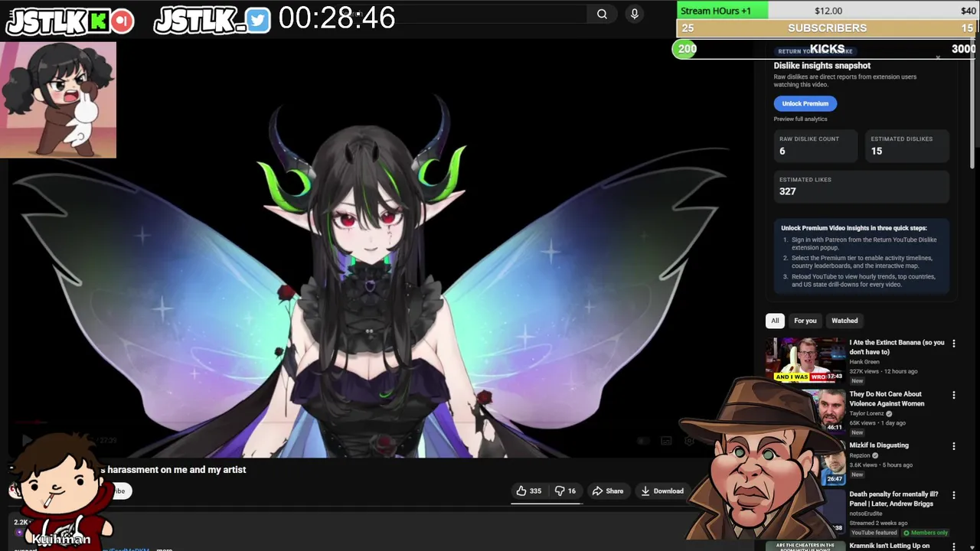Click the Repzion channel name

point(861,455)
